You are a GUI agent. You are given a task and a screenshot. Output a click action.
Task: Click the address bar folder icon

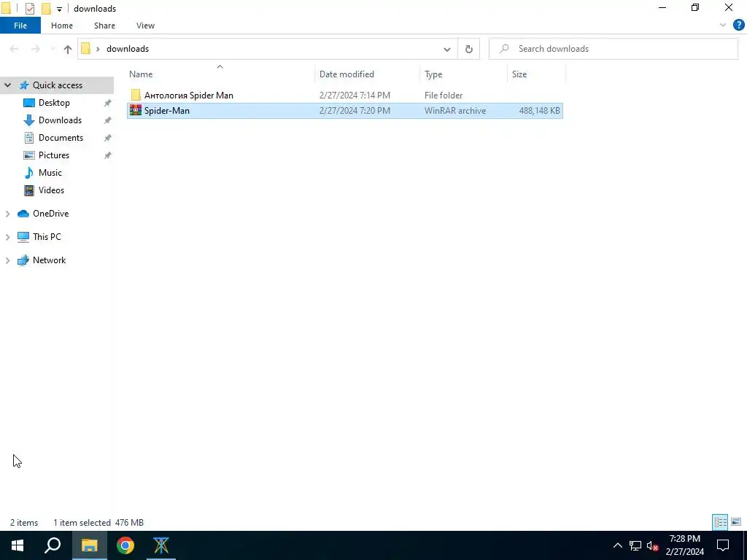[x=86, y=49]
